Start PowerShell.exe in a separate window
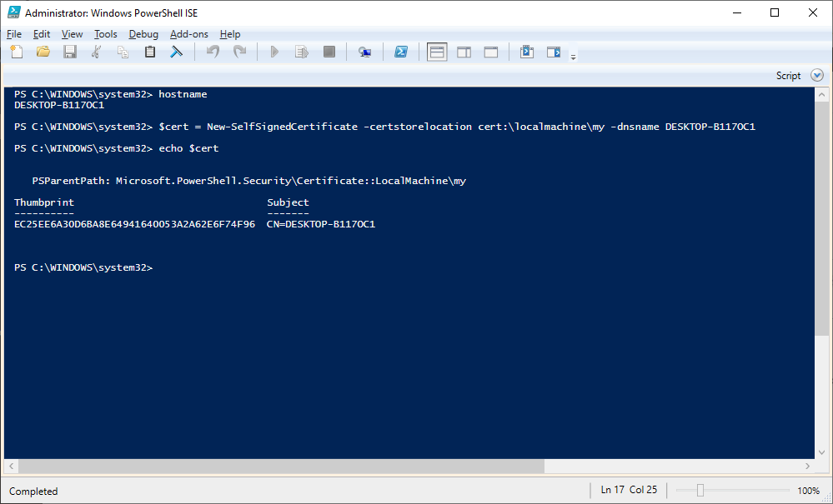The height and width of the screenshot is (504, 833). pyautogui.click(x=400, y=52)
